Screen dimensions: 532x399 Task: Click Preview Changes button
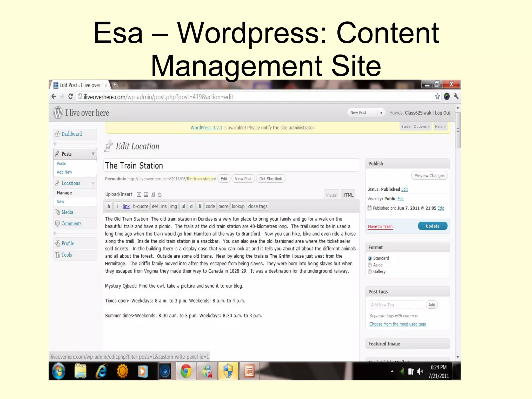(x=429, y=176)
